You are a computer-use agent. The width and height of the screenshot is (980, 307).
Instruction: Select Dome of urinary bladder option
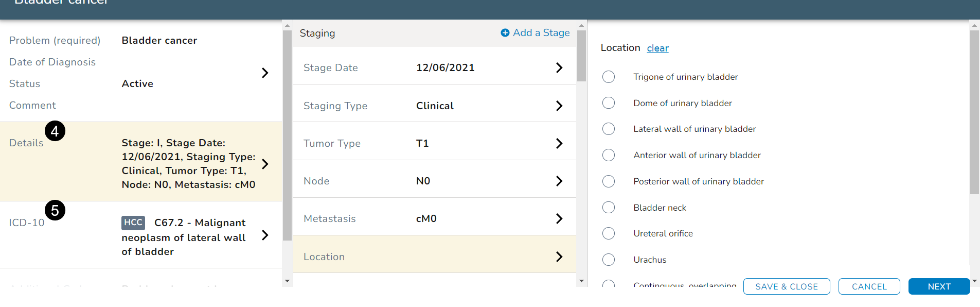pyautogui.click(x=609, y=103)
